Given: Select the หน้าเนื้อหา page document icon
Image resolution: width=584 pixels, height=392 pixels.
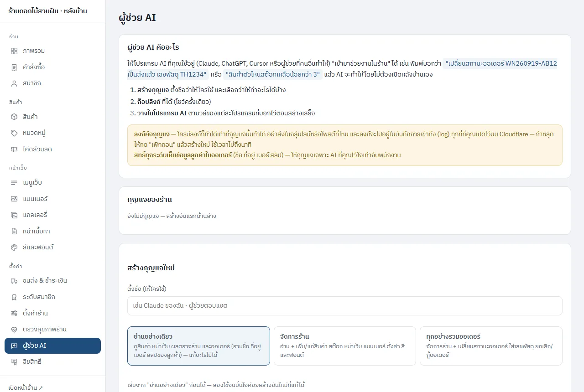Looking at the screenshot, I should pyautogui.click(x=14, y=231).
